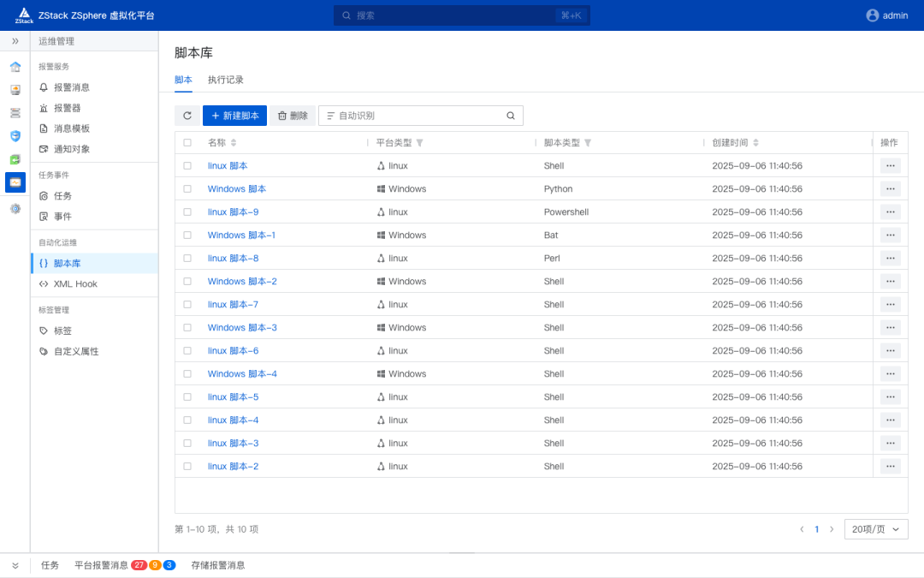Open the 20项/页 page size dropdown
Viewport: 924px width, 578px height.
874,529
